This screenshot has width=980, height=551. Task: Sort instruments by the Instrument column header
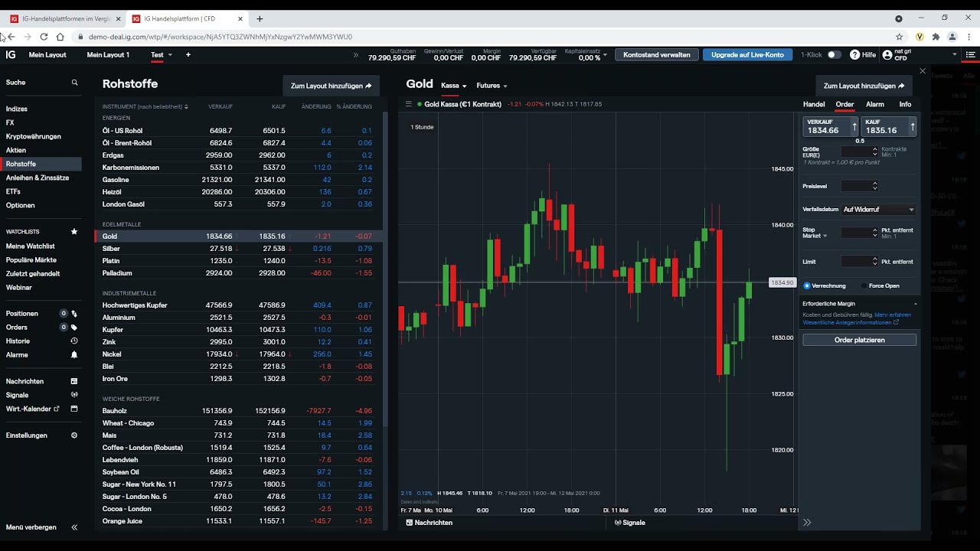[x=145, y=106]
